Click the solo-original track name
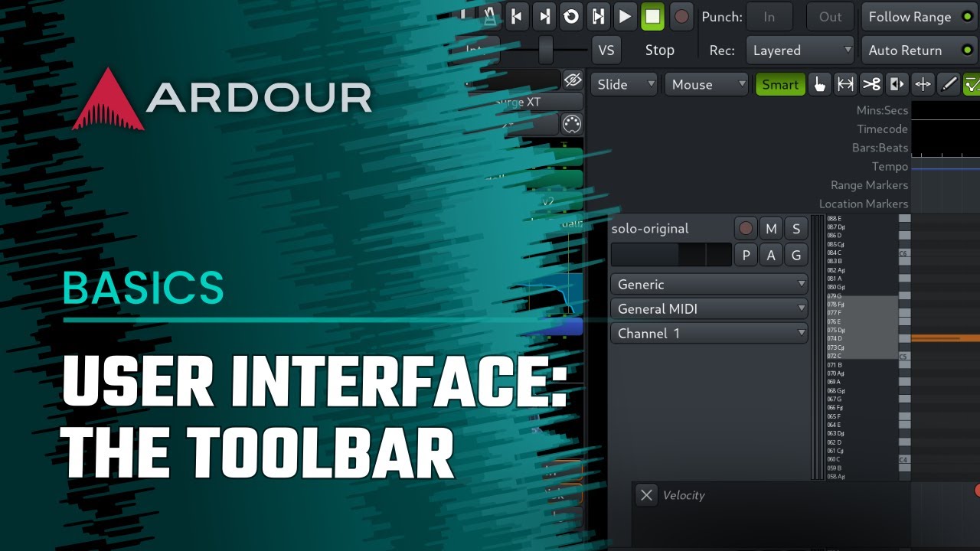This screenshot has width=980, height=551. [650, 228]
